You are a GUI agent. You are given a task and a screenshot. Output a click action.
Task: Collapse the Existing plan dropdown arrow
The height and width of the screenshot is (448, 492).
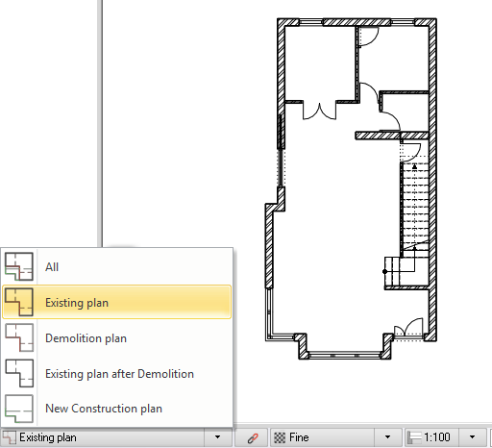[217, 437]
